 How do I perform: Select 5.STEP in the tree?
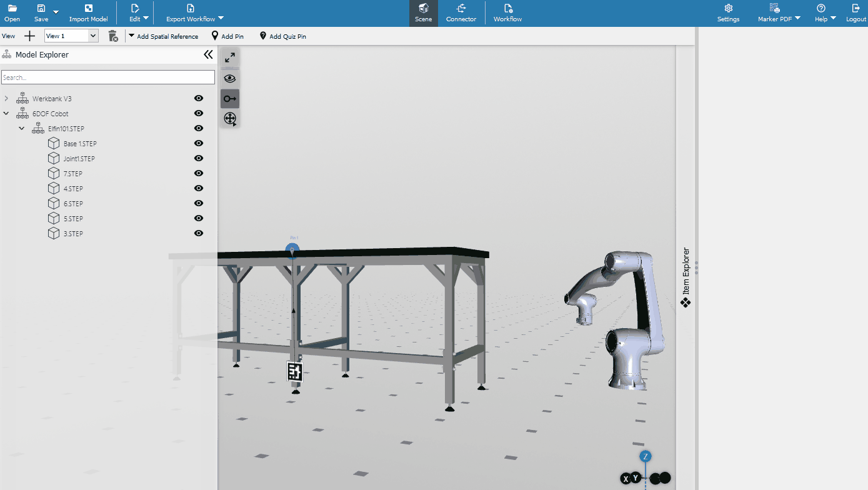coord(73,219)
